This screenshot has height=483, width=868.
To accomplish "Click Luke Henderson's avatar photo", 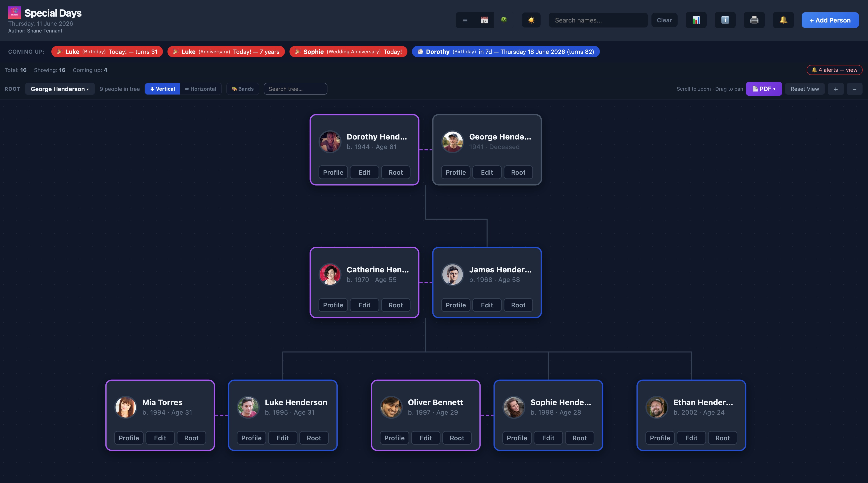I will pyautogui.click(x=248, y=407).
